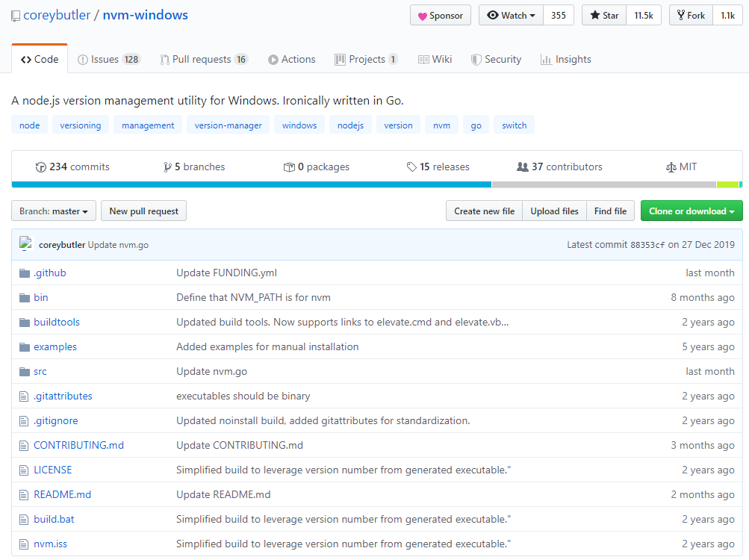Click the repository book icon beside coreybutler
The height and width of the screenshot is (560, 749).
point(16,16)
